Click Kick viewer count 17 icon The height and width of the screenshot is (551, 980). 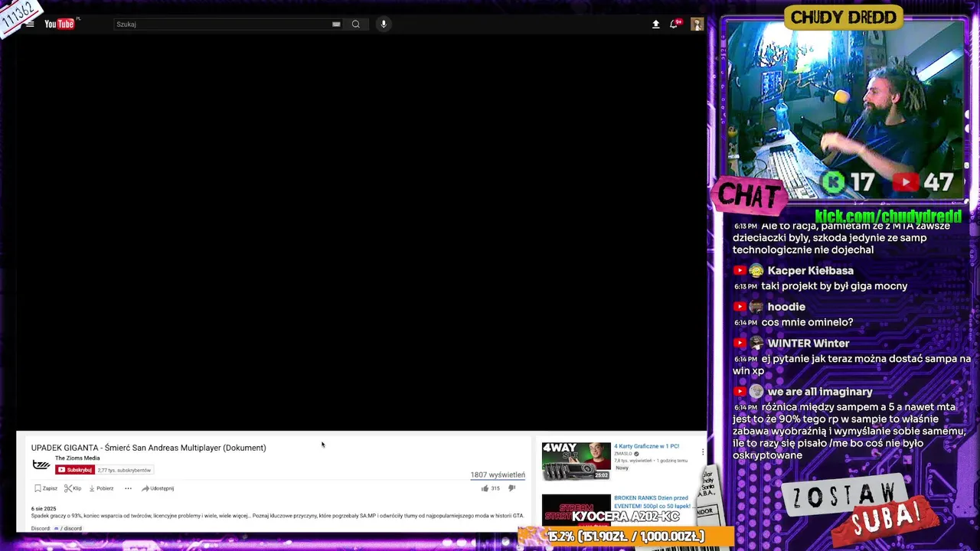[x=833, y=182]
